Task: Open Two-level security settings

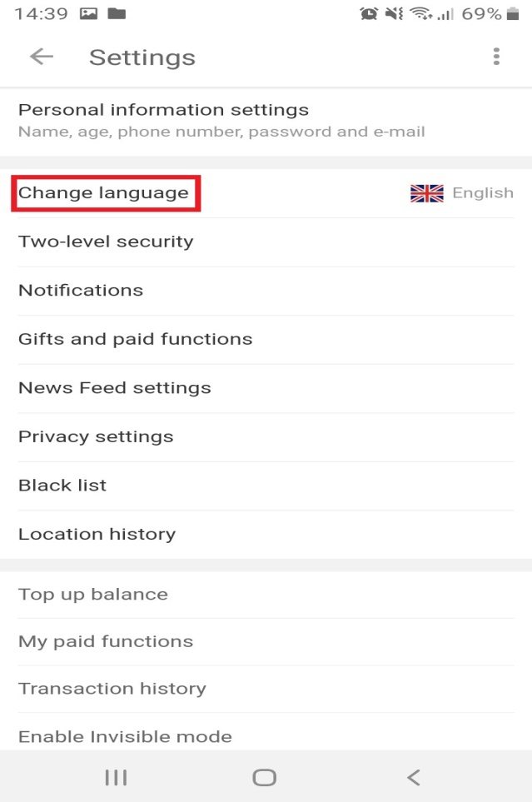Action: pyautogui.click(x=266, y=242)
